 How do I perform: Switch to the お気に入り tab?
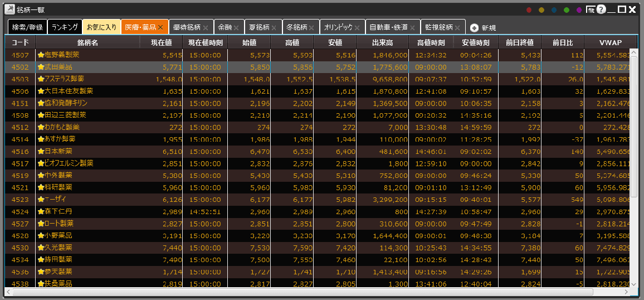tap(101, 27)
